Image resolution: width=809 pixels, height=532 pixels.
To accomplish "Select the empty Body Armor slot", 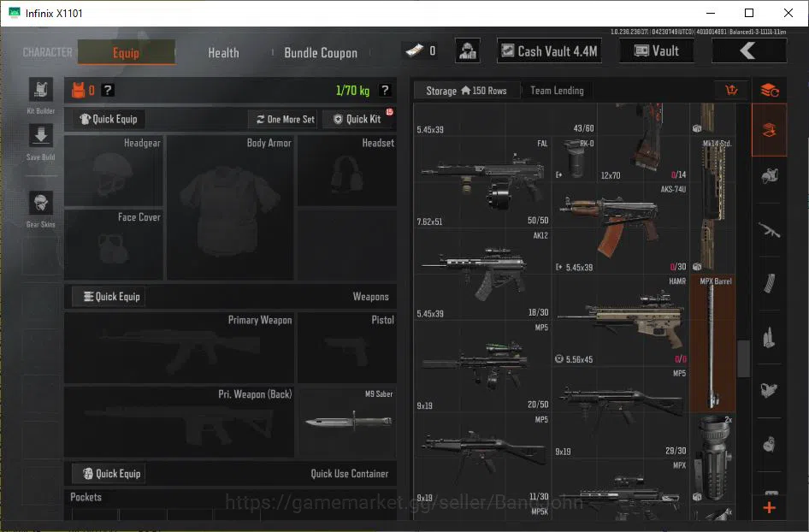I will point(230,207).
